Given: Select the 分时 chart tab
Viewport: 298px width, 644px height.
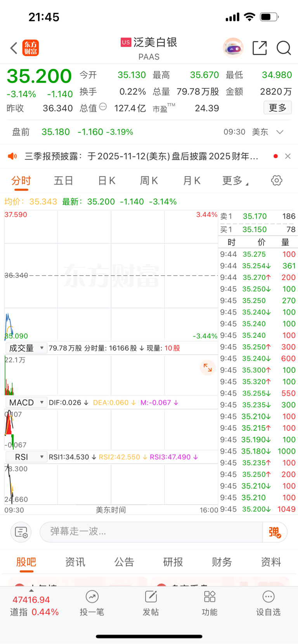Looking at the screenshot, I should point(21,181).
